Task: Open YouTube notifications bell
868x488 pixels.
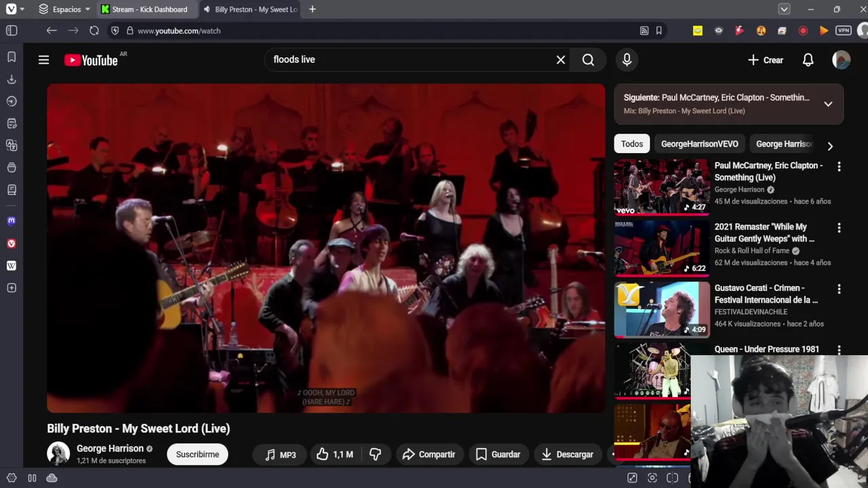Action: pyautogui.click(x=808, y=60)
